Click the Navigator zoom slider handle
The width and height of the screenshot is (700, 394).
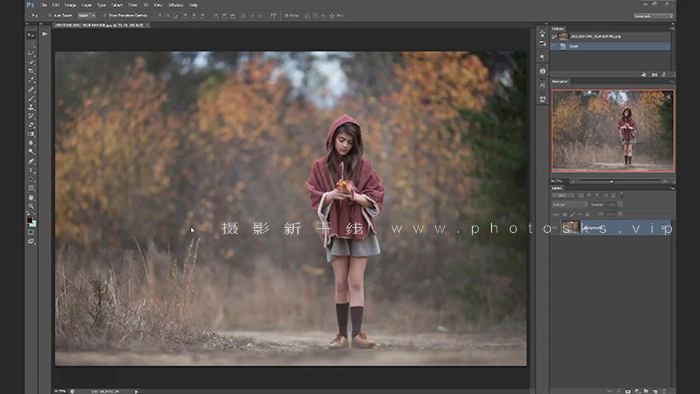pos(612,182)
